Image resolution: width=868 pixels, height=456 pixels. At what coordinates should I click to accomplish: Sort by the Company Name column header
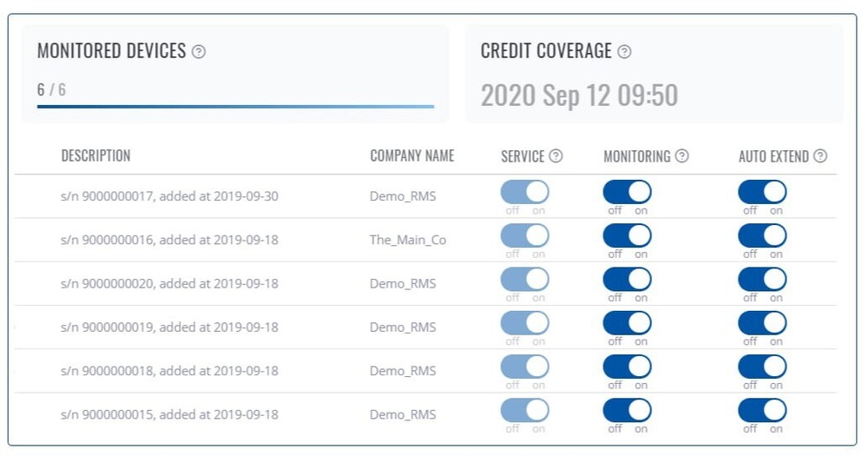click(x=411, y=155)
